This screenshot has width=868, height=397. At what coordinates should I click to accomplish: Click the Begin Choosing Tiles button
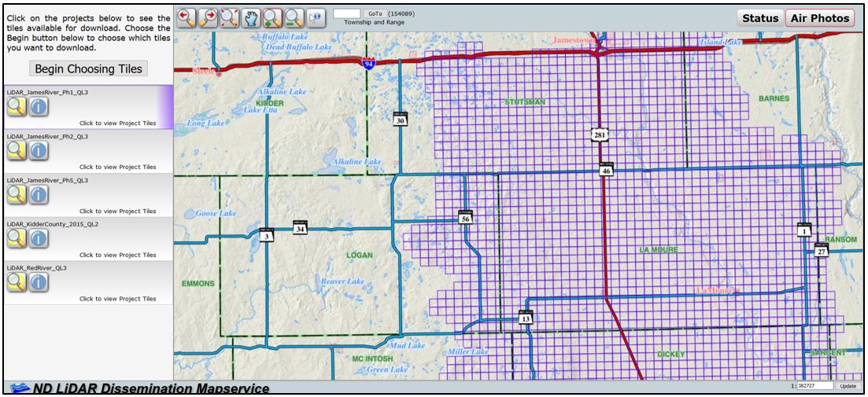pyautogui.click(x=87, y=68)
